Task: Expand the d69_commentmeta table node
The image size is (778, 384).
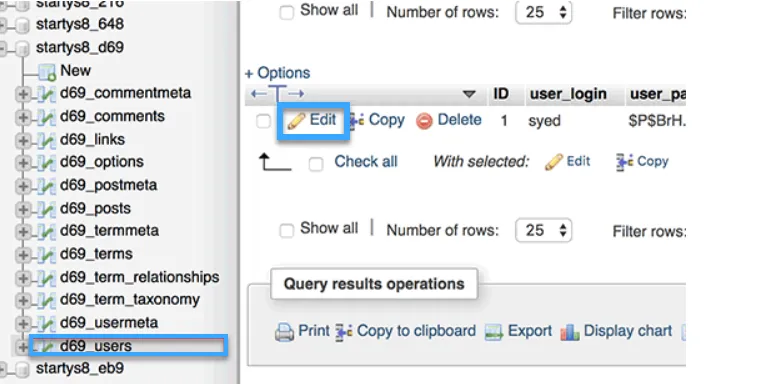Action: pyautogui.click(x=22, y=94)
